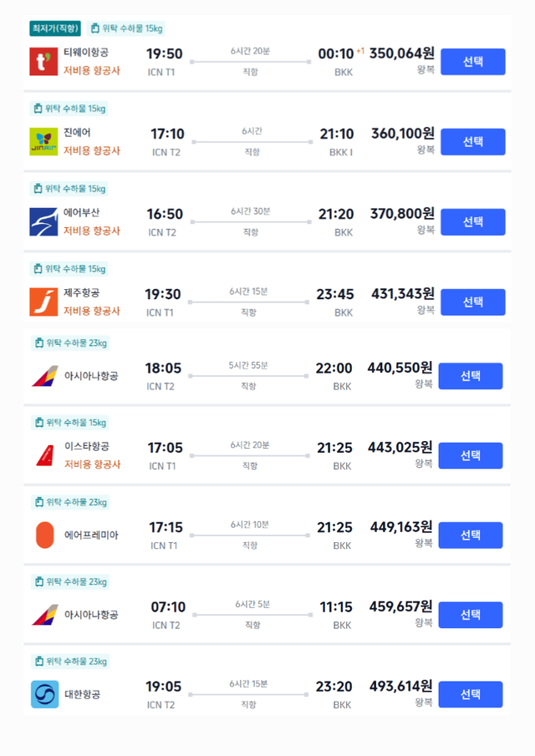The image size is (535, 756).
Task: Choose the Asiana 459,657원 morning flight
Action: click(x=471, y=615)
